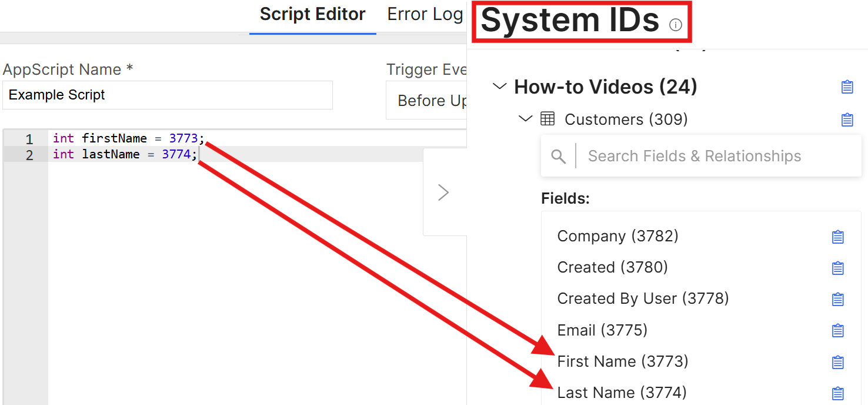
Task: Click the Search Fields & Relationships box
Action: pos(701,156)
